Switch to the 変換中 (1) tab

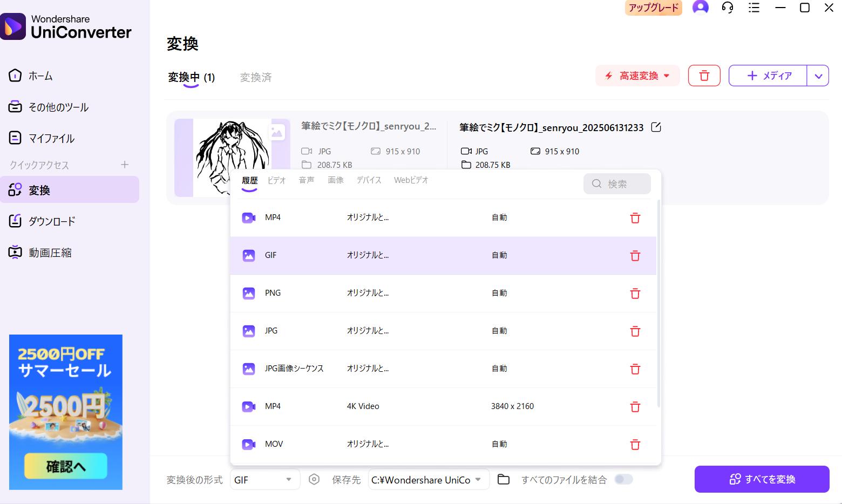click(x=191, y=77)
